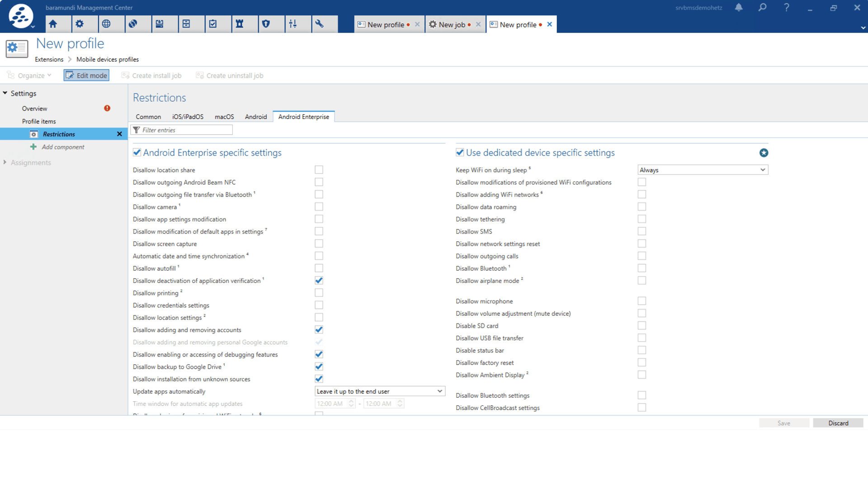
Task: Switch to the New job tab
Action: (x=452, y=24)
